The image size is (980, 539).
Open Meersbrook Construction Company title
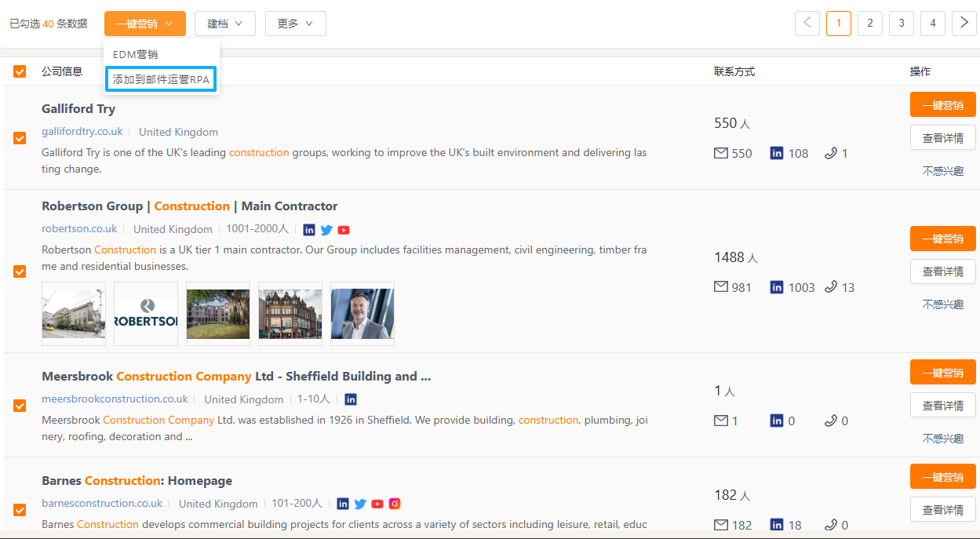click(236, 377)
